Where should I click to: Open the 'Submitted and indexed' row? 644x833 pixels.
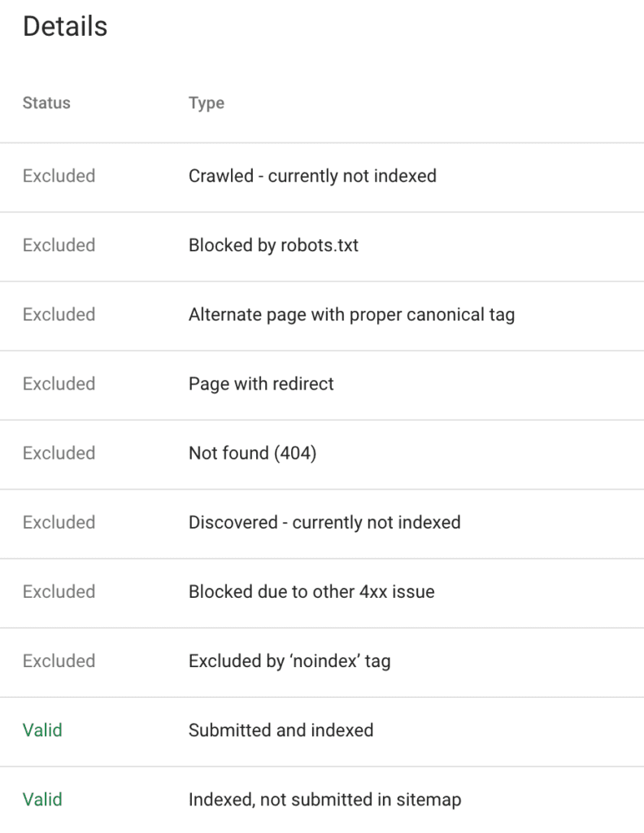coord(281,730)
